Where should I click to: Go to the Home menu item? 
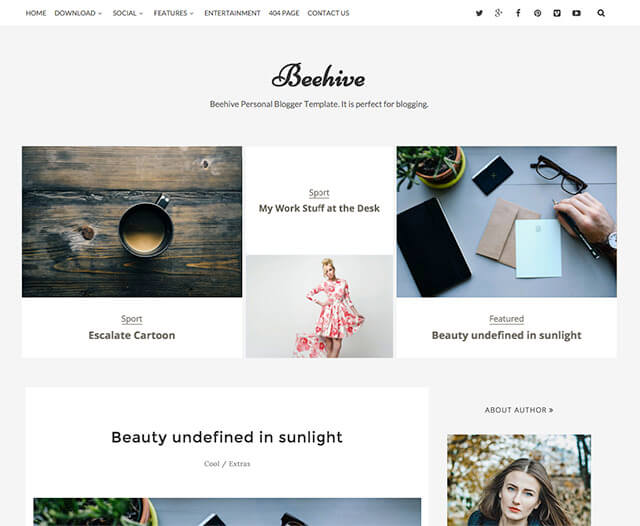pos(36,13)
